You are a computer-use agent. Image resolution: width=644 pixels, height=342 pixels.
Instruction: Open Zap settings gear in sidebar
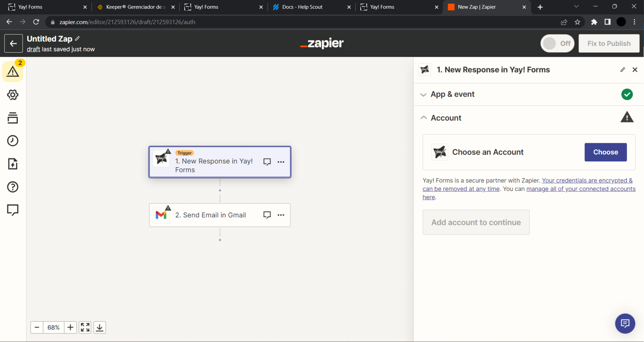pyautogui.click(x=13, y=95)
